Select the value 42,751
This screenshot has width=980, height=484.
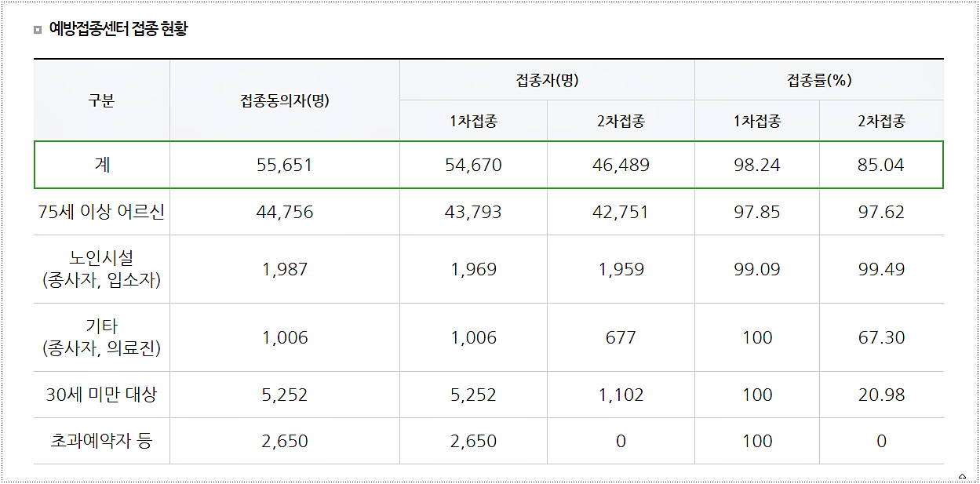(x=621, y=213)
